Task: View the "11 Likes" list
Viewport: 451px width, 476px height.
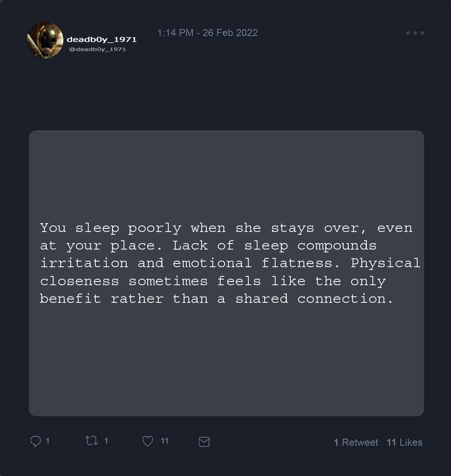Action: point(404,442)
